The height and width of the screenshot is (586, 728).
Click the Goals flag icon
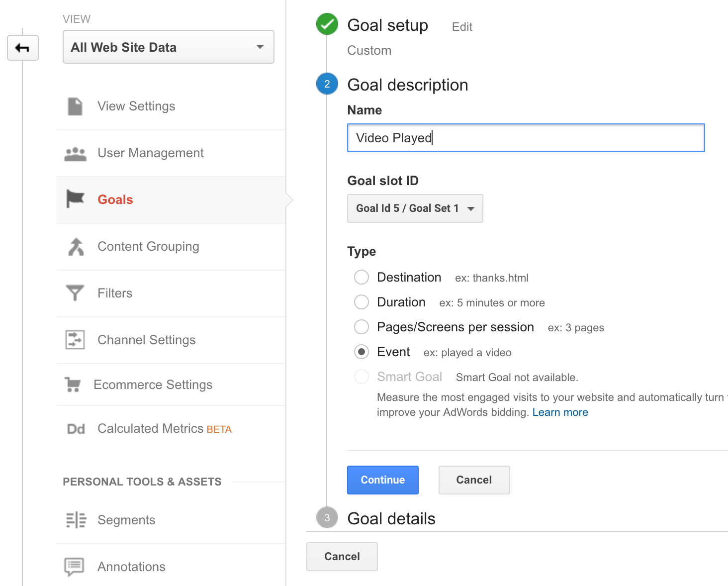75,199
